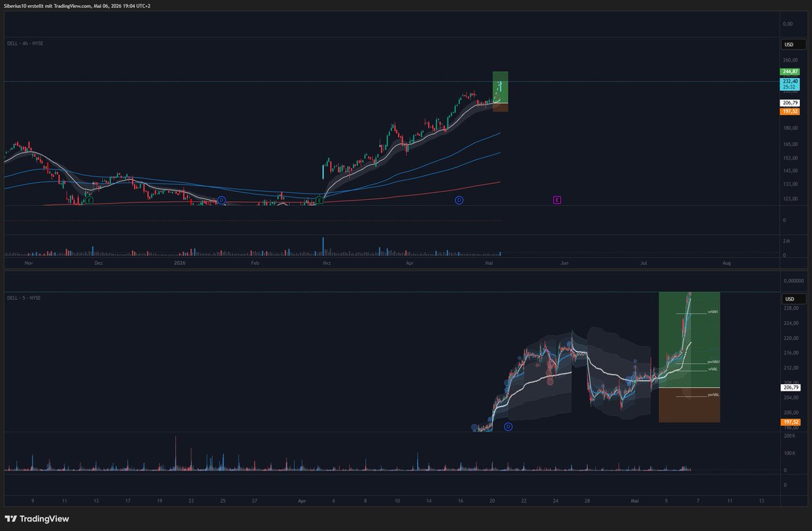Image resolution: width=812 pixels, height=531 pixels.
Task: Click the Mrz label on the time axis
Action: [x=326, y=262]
